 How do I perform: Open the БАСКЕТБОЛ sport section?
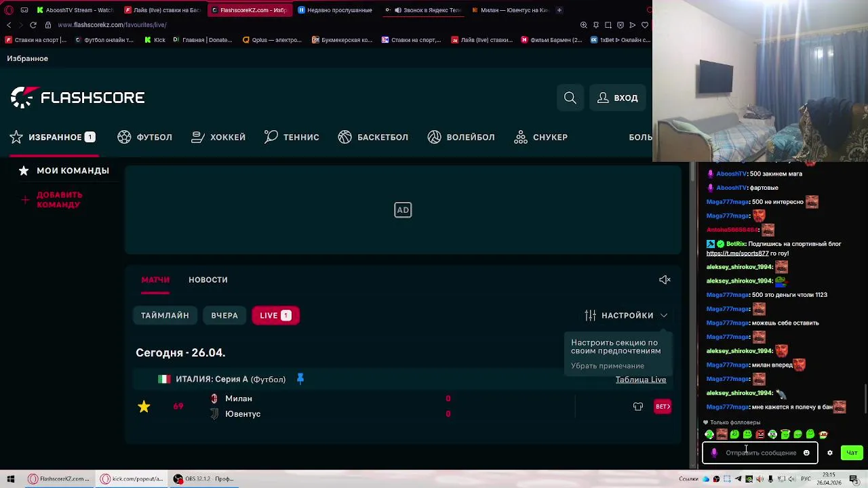[x=373, y=137]
